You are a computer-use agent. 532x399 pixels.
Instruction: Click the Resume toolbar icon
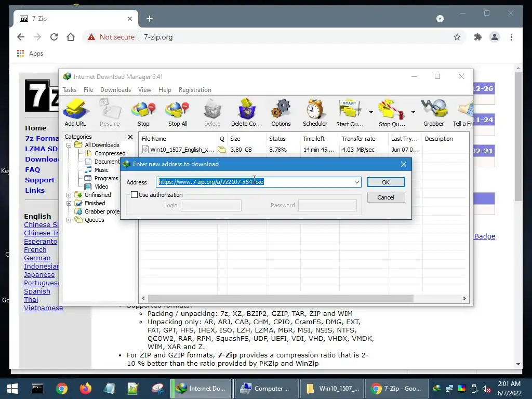point(110,113)
